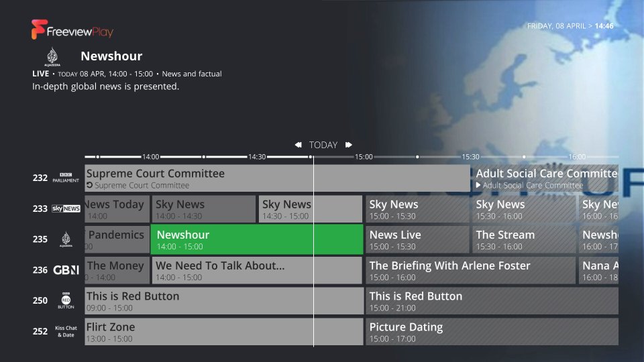
Task: Click the Freeview Play logo
Action: click(72, 29)
